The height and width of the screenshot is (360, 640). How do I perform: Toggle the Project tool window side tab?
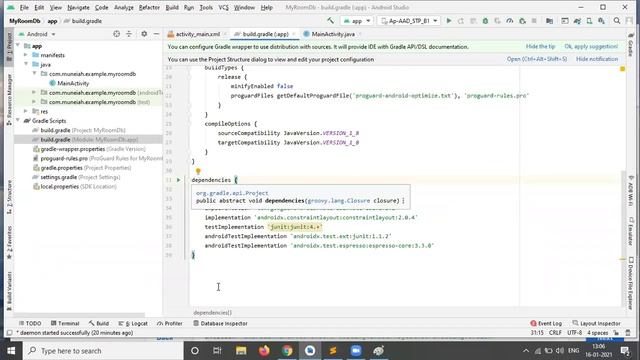(x=9, y=46)
